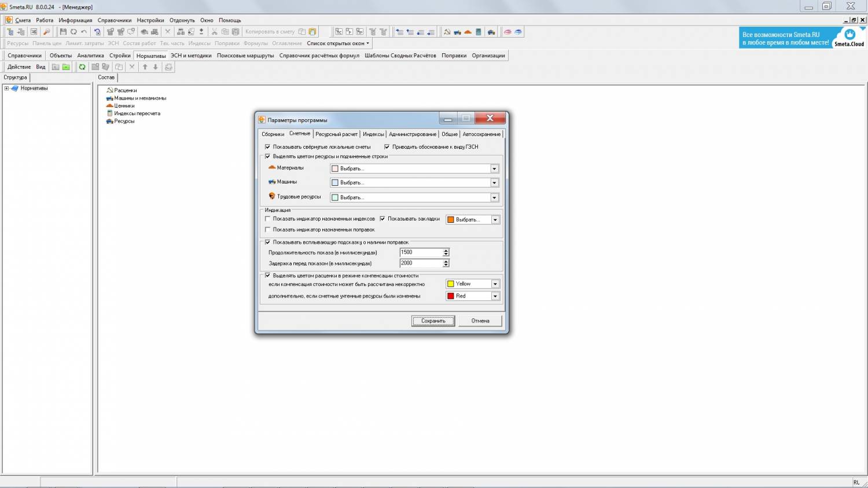The image size is (868, 488).
Task: Click the green refresh icon near Вид
Action: click(x=82, y=67)
